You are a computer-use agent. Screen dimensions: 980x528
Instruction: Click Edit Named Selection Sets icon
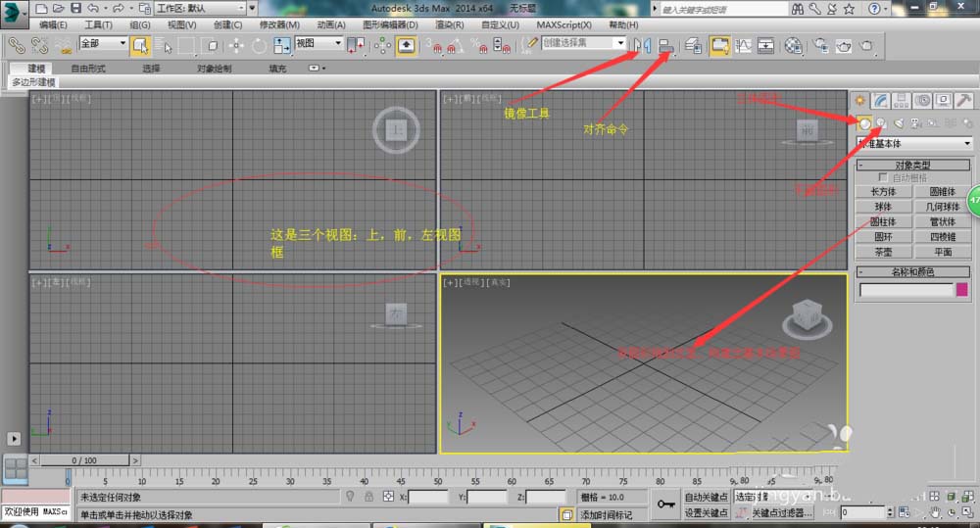(x=530, y=44)
